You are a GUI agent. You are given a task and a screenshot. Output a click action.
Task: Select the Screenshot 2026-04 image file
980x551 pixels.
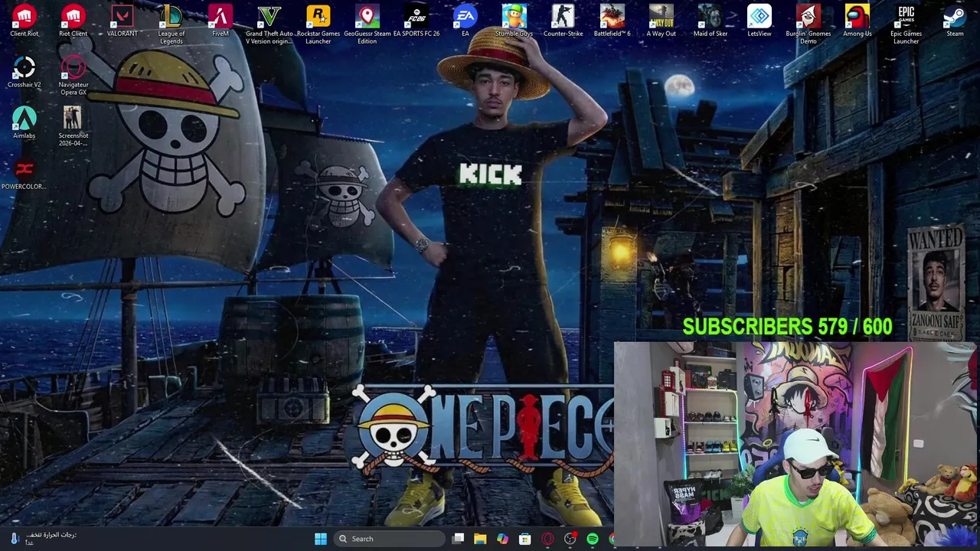[73, 127]
